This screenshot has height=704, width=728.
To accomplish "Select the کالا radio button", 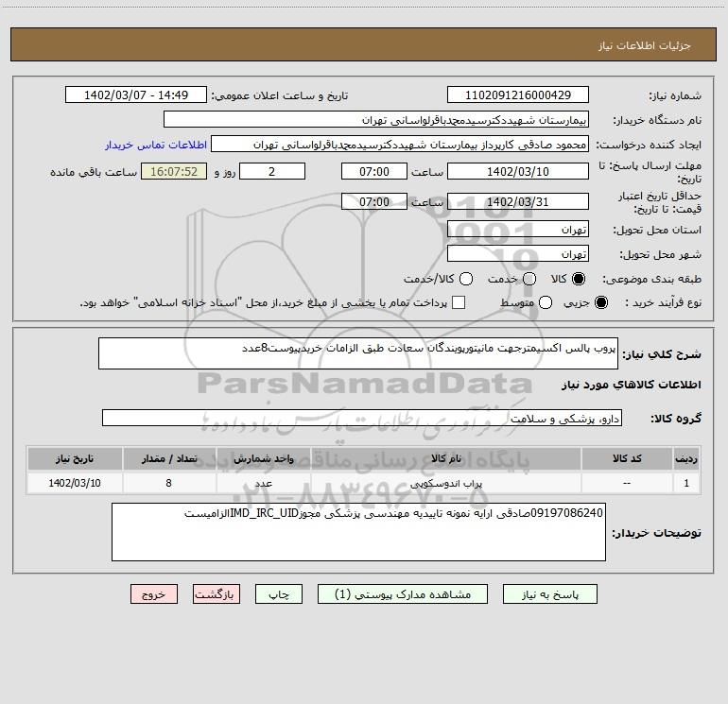I will (579, 279).
